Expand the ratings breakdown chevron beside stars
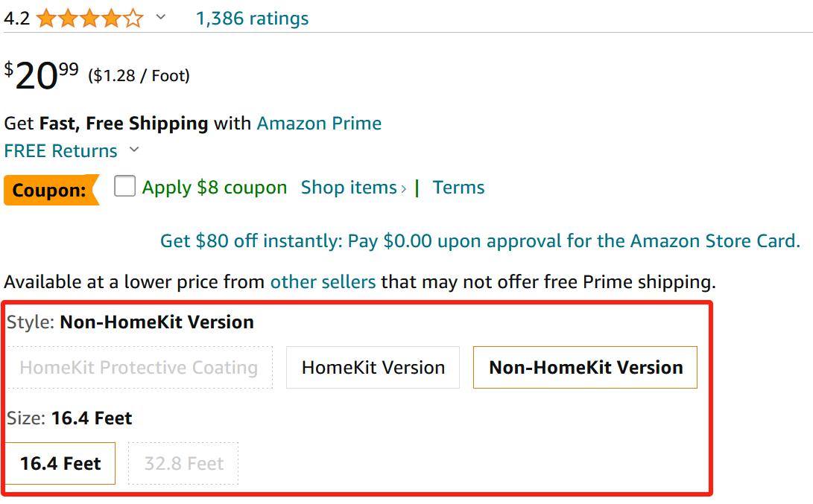The width and height of the screenshot is (813, 504). pos(160,18)
